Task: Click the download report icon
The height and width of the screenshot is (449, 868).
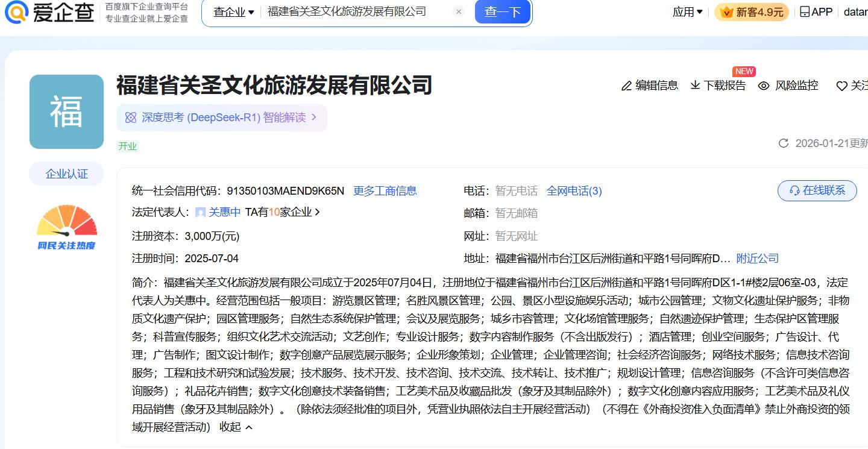Action: [695, 86]
